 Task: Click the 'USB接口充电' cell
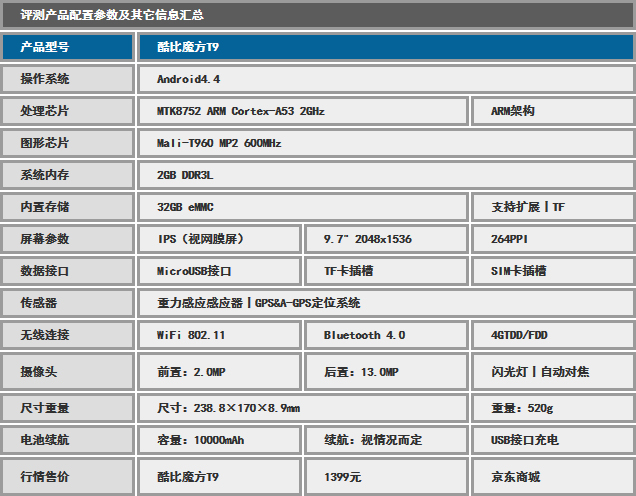[x=553, y=440]
